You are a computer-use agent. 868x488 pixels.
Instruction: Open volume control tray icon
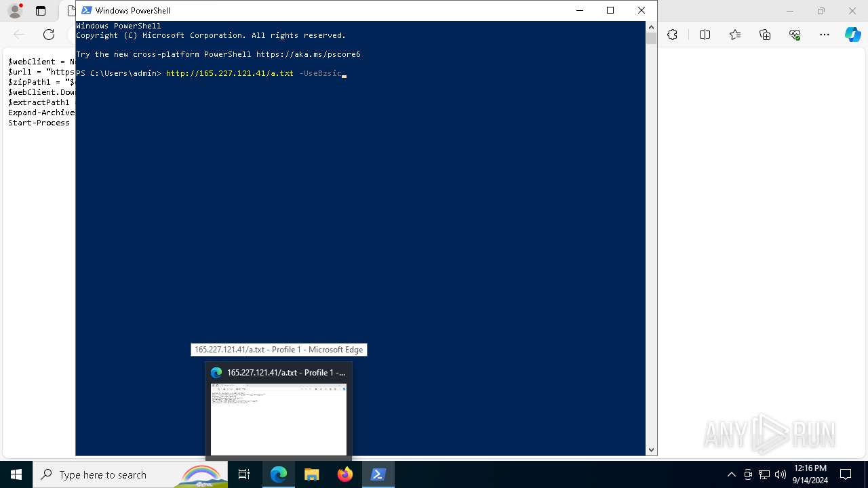click(x=781, y=474)
